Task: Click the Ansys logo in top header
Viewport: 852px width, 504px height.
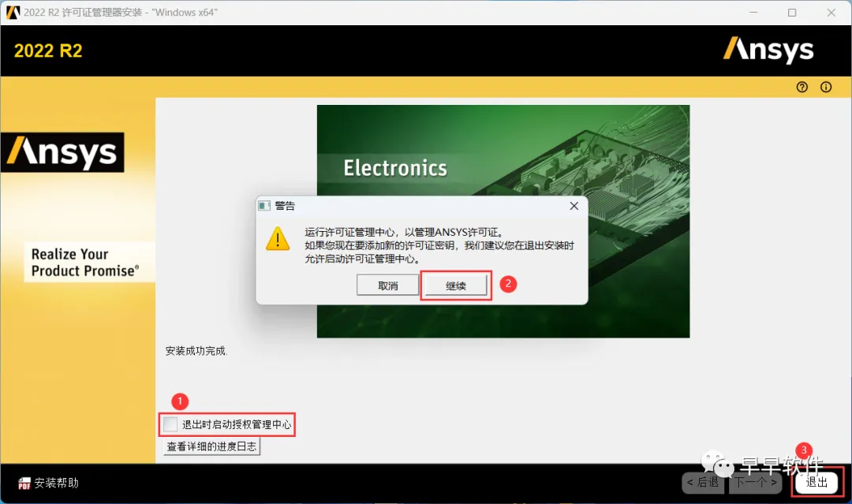Action: 768,50
